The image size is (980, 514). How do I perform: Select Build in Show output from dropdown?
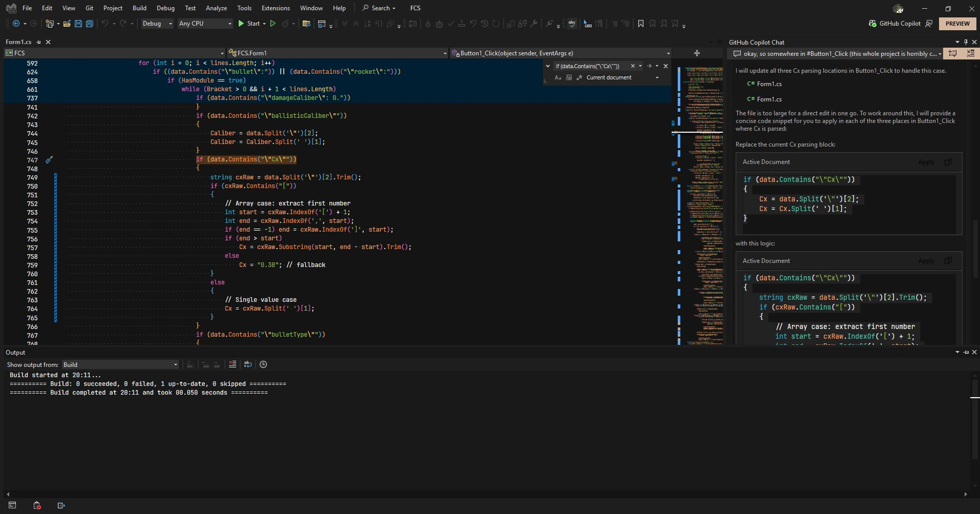coord(120,364)
